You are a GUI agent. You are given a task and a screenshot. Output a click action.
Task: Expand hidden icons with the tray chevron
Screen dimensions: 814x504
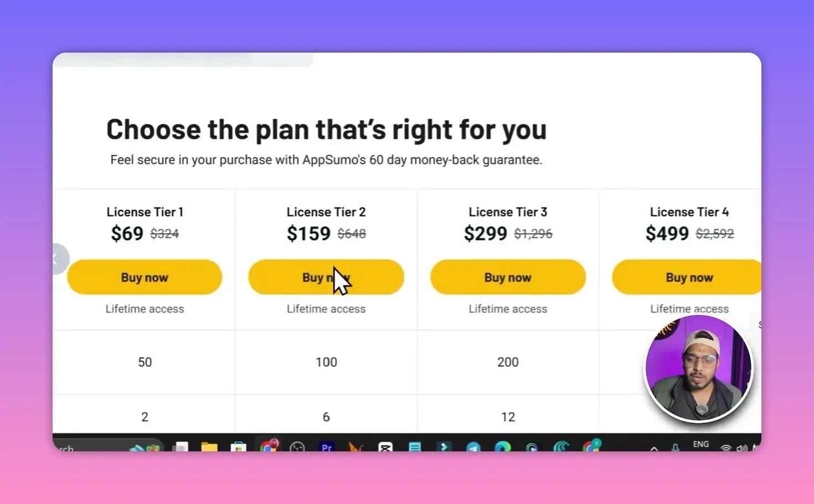(x=654, y=449)
